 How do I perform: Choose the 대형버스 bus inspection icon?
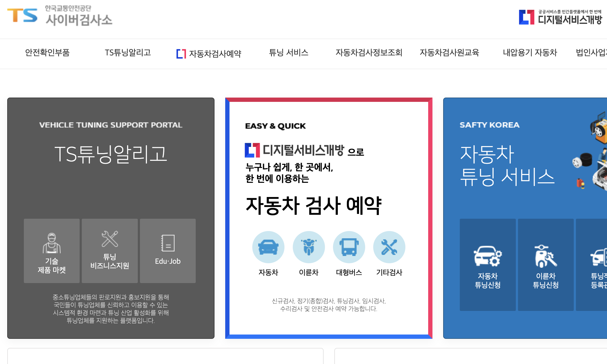pos(349,247)
